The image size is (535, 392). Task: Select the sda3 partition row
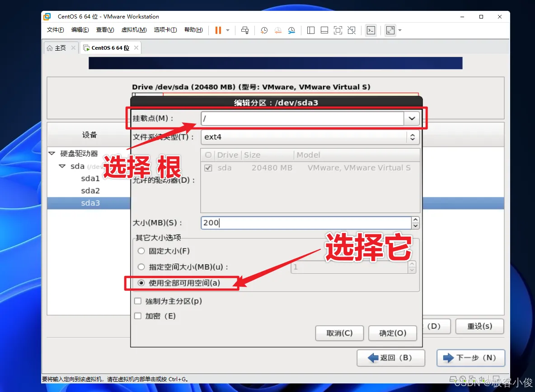pos(90,203)
